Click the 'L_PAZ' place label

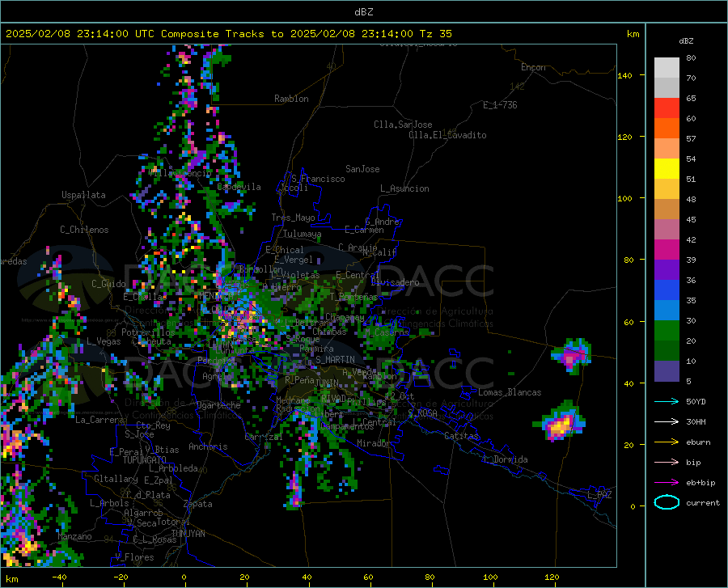point(599,495)
